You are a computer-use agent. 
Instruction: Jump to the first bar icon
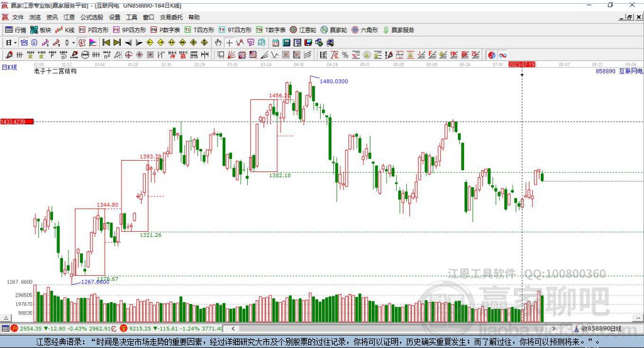coord(106,43)
